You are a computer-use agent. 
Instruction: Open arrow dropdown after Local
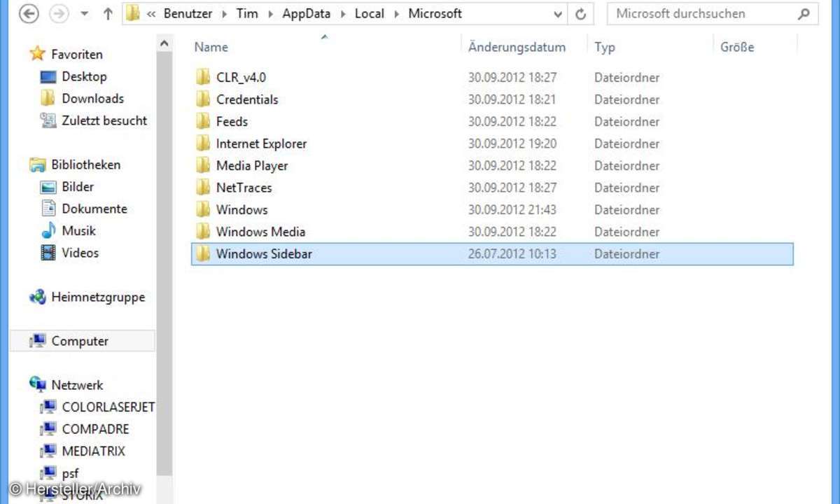click(x=397, y=14)
